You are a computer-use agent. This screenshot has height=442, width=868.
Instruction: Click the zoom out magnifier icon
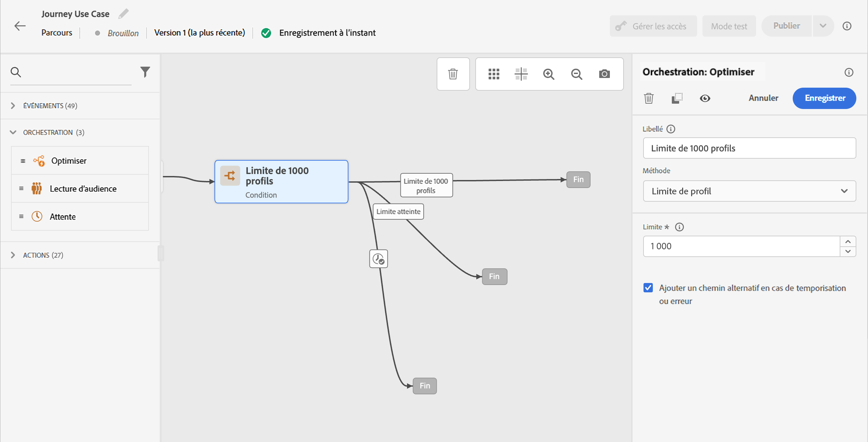point(577,74)
